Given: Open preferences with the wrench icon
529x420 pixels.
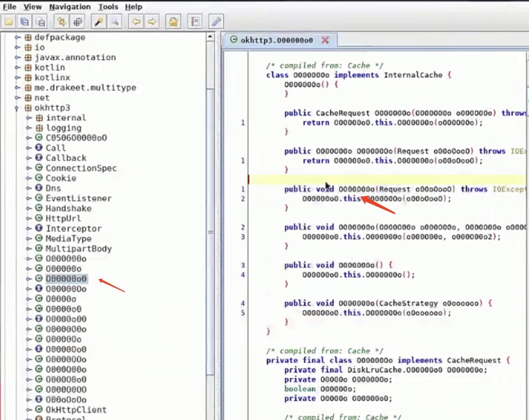Looking at the screenshot, I should coord(216,22).
